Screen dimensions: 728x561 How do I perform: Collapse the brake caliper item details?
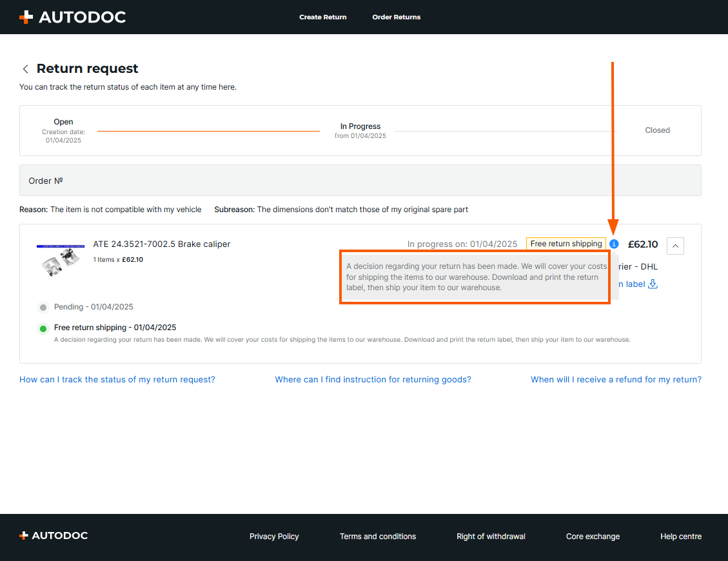(675, 245)
